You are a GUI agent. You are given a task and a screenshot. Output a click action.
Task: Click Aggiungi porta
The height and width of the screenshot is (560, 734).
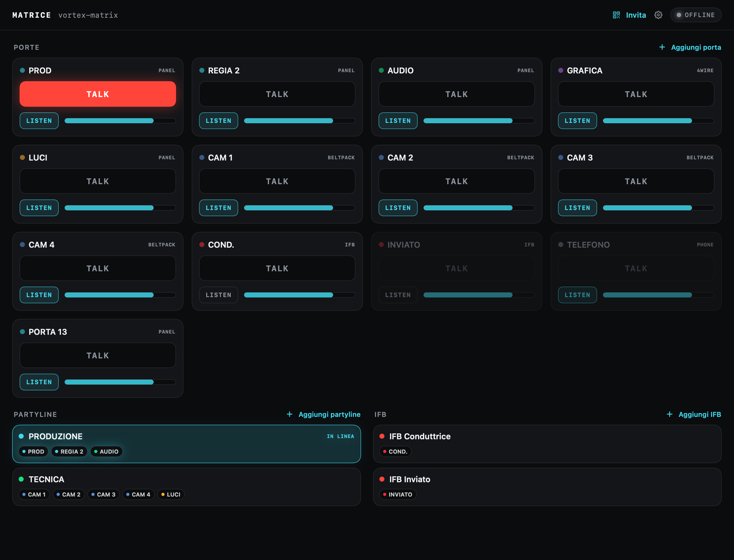pyautogui.click(x=696, y=47)
